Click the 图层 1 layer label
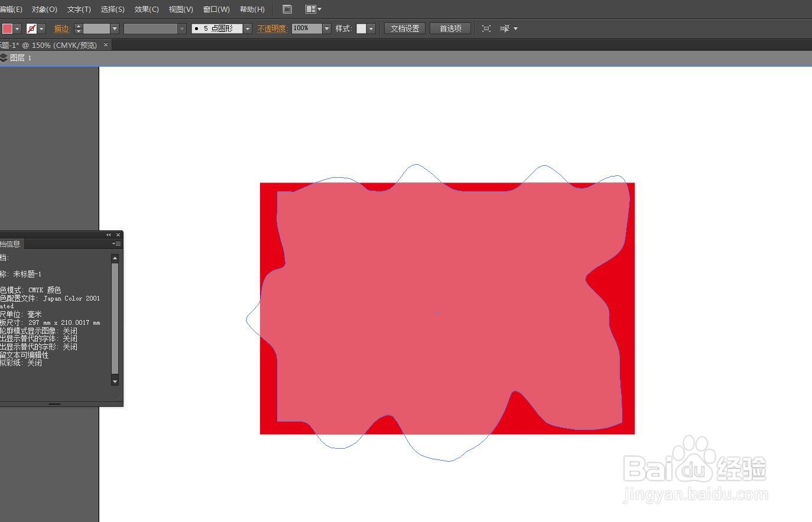 coord(21,58)
